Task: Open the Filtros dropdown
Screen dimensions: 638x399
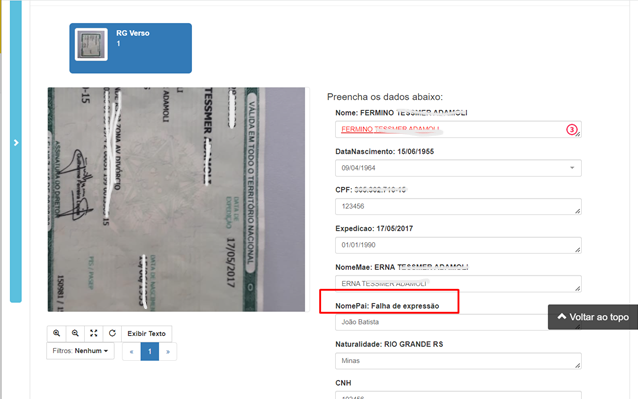Action: coord(80,351)
